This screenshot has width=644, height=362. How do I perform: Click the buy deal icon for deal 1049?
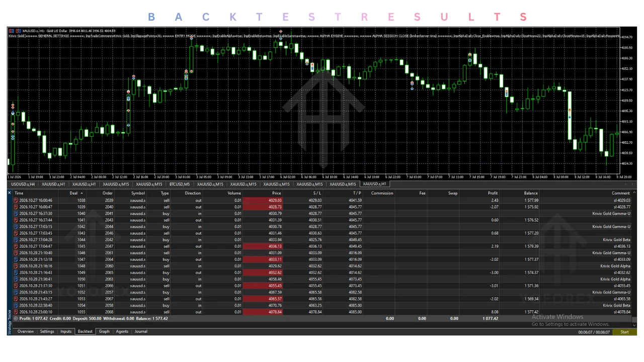click(16, 273)
